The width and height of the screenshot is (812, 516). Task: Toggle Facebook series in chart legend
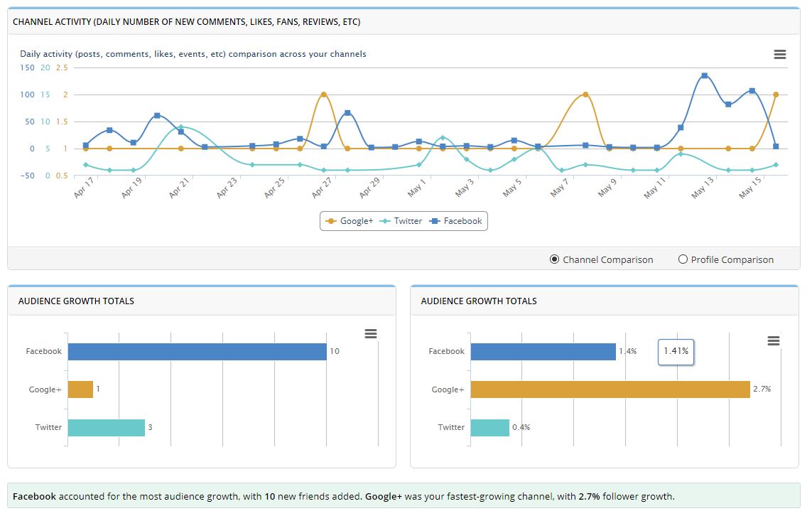click(455, 221)
